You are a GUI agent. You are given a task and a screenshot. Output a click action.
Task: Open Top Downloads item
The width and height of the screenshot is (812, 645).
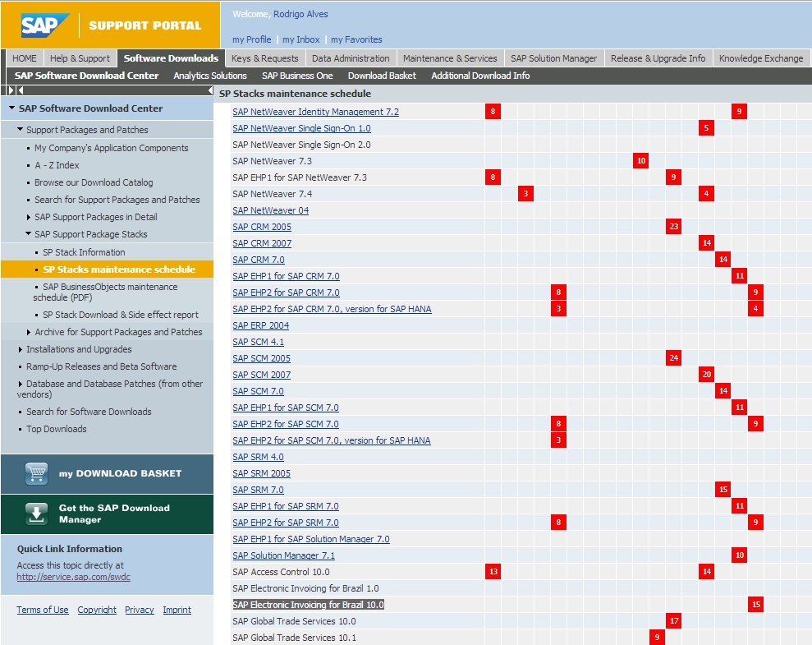pos(57,429)
